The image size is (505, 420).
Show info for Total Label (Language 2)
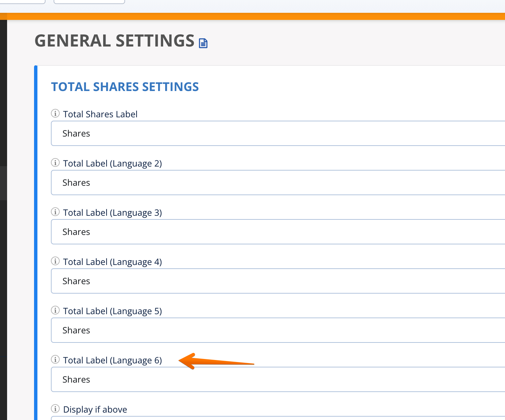point(55,163)
